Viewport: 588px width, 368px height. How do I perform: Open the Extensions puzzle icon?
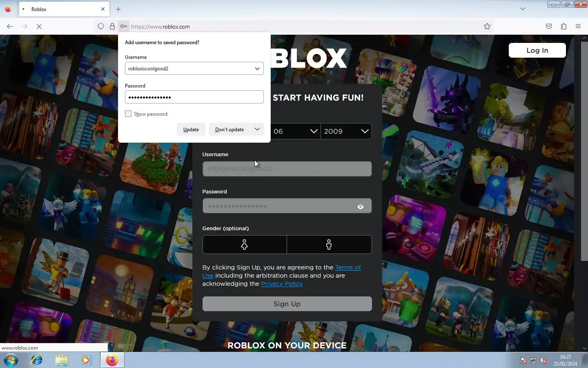click(x=563, y=27)
